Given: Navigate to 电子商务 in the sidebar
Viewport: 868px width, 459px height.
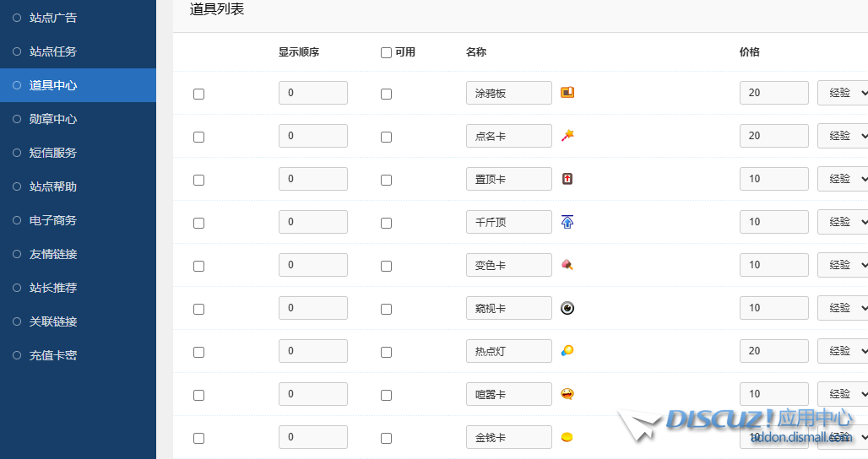Looking at the screenshot, I should 53,220.
